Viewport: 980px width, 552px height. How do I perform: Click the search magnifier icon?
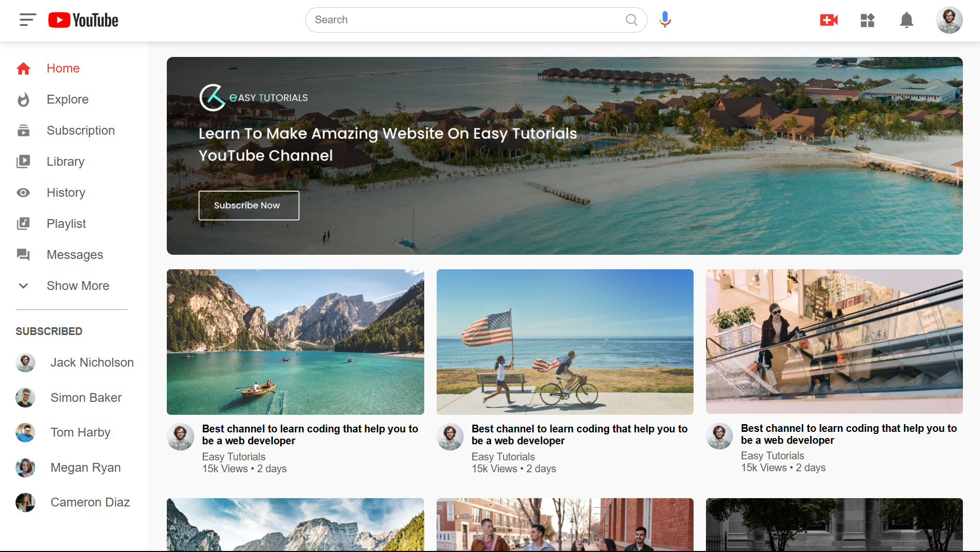(x=631, y=20)
